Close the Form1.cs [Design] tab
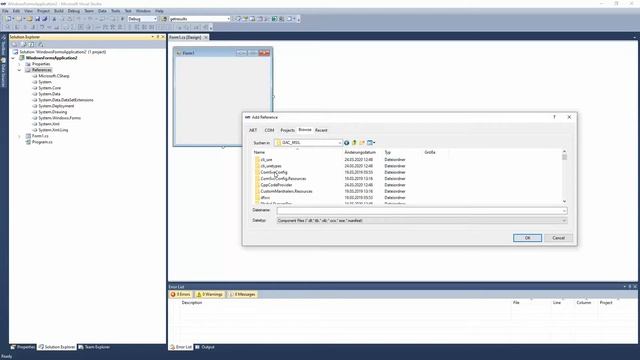640x360 pixels. (205, 37)
